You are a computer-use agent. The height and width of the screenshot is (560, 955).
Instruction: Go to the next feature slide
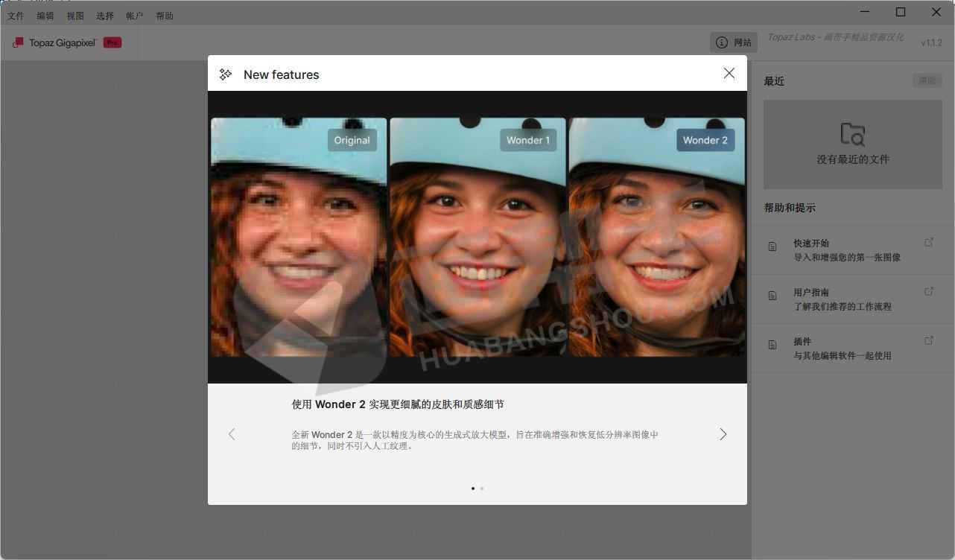723,434
